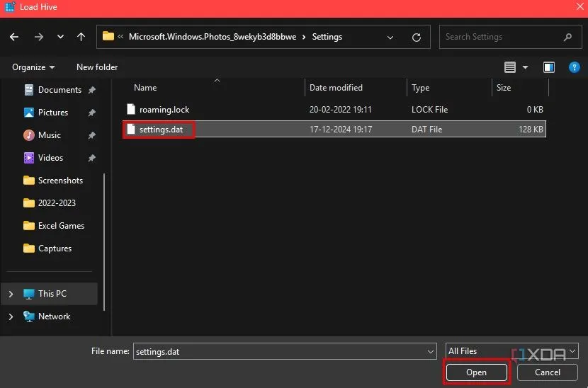The width and height of the screenshot is (588, 388).
Task: Click the 0 KB size cell
Action: pyautogui.click(x=535, y=110)
